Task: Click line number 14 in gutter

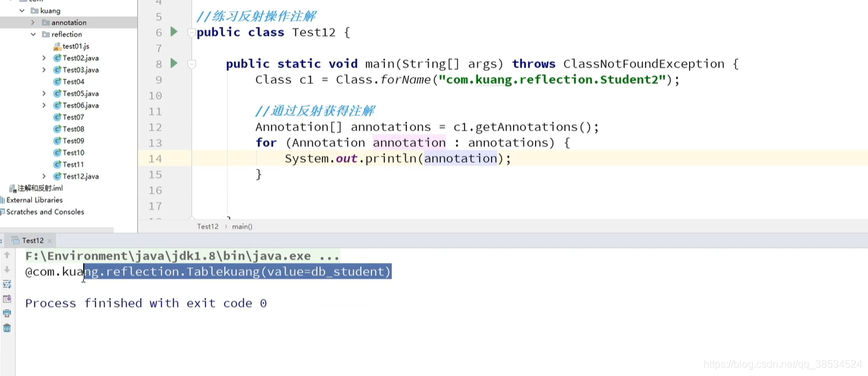Action: pos(155,158)
